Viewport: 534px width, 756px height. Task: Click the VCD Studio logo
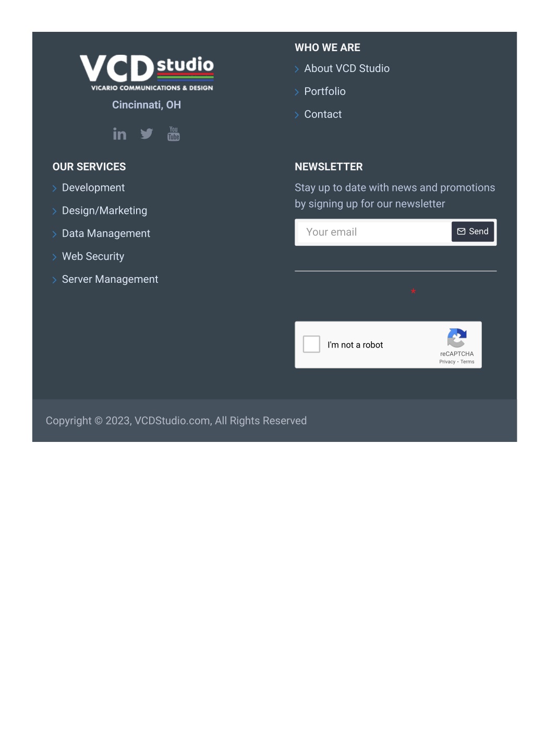tap(147, 73)
